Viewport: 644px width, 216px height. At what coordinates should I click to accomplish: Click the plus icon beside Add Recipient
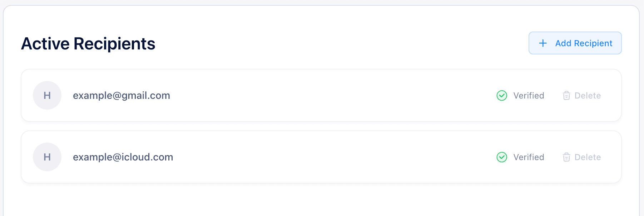pos(543,43)
